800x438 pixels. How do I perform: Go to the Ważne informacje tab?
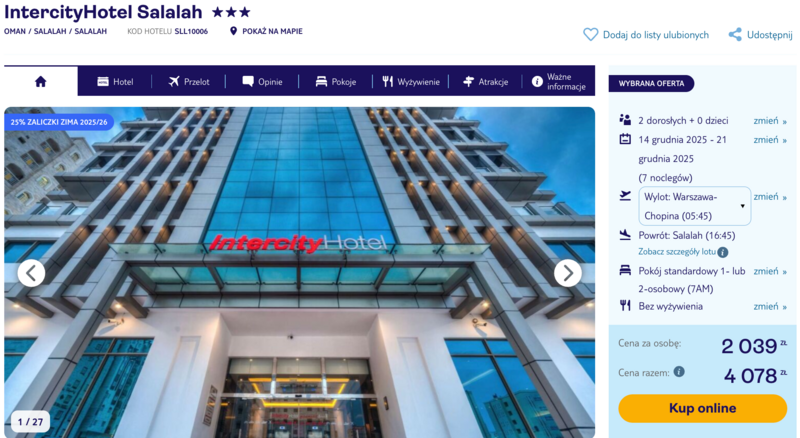tap(558, 82)
